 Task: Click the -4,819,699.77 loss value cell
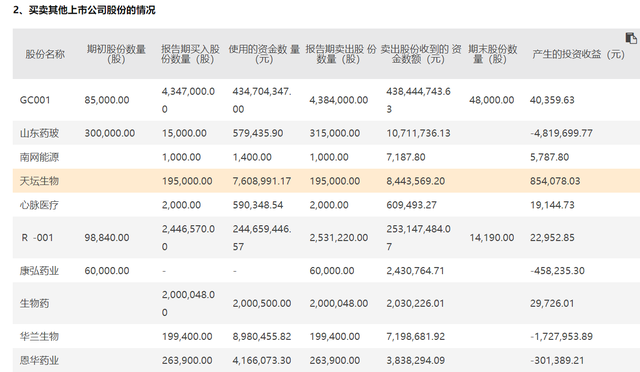(x=561, y=133)
